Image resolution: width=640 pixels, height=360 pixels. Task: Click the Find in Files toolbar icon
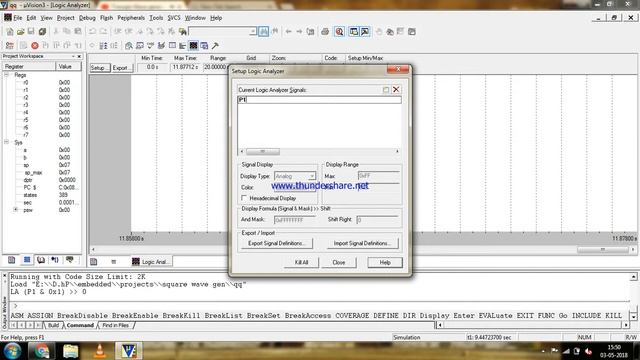coord(183,31)
